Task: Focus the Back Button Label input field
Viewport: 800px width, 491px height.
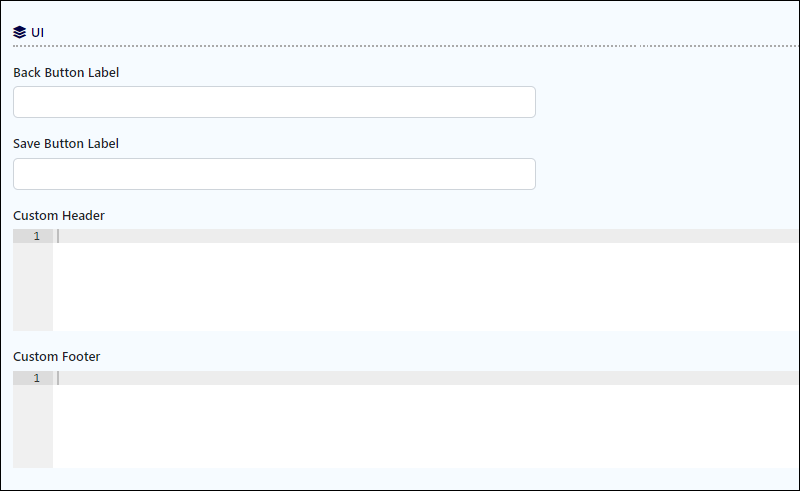Action: coord(274,102)
